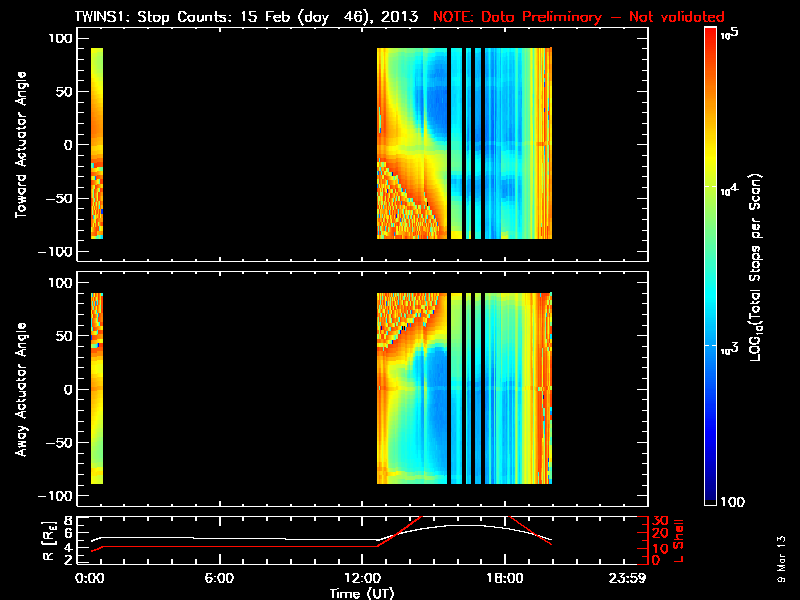The width and height of the screenshot is (800, 600).
Task: Click the 'R [RE]' axis label
Action: pyautogui.click(x=49, y=542)
